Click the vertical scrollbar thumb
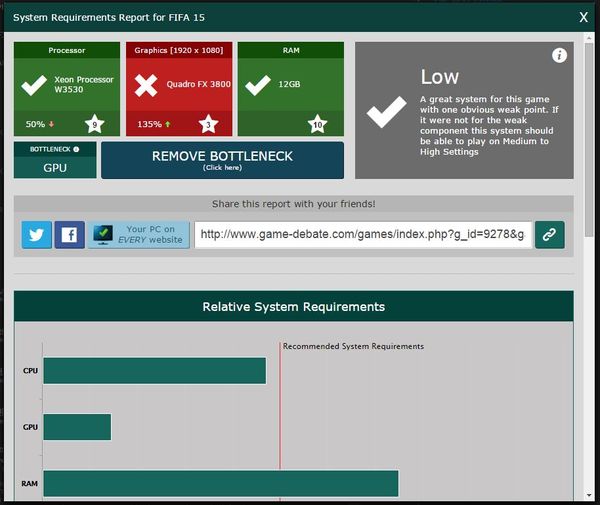Image resolution: width=600 pixels, height=505 pixels. [589, 140]
